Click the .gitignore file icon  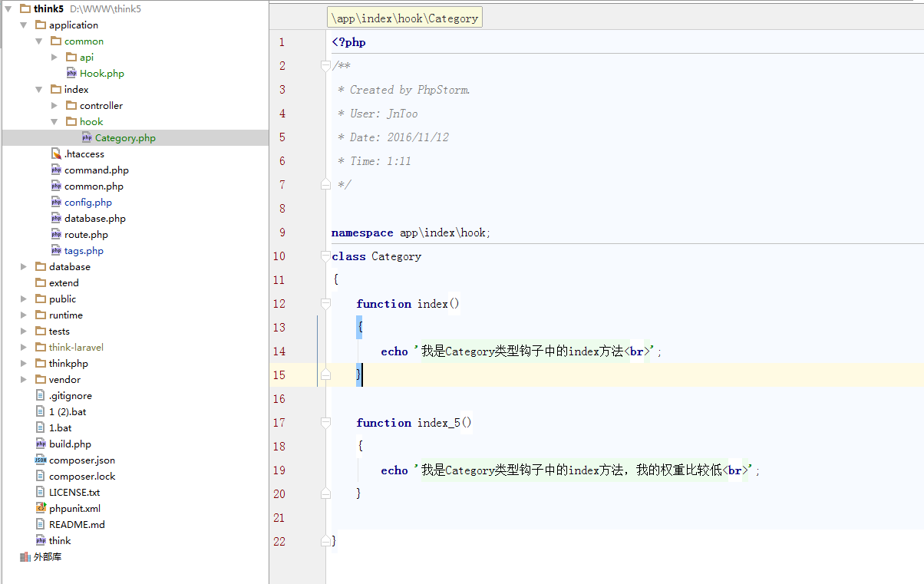(41, 395)
